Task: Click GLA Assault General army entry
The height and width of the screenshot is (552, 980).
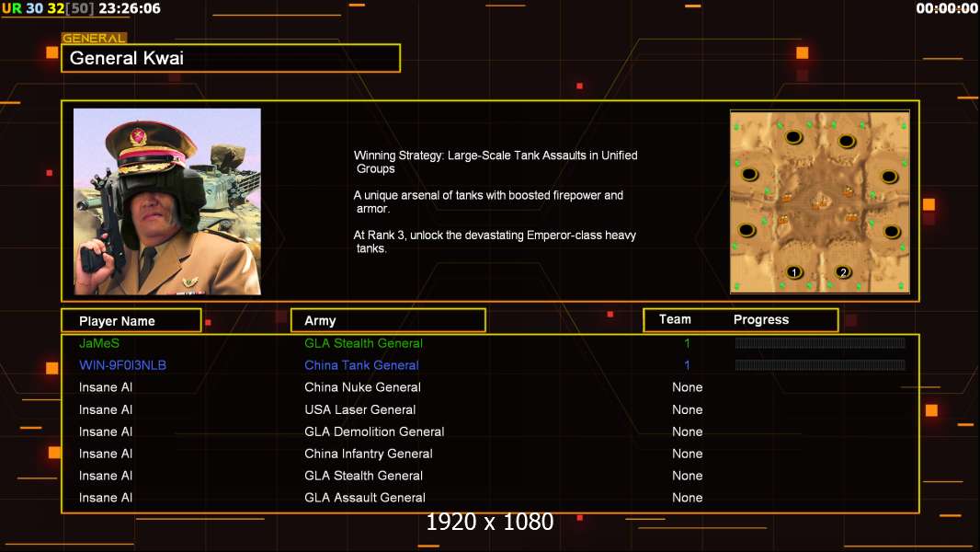Action: coord(365,498)
